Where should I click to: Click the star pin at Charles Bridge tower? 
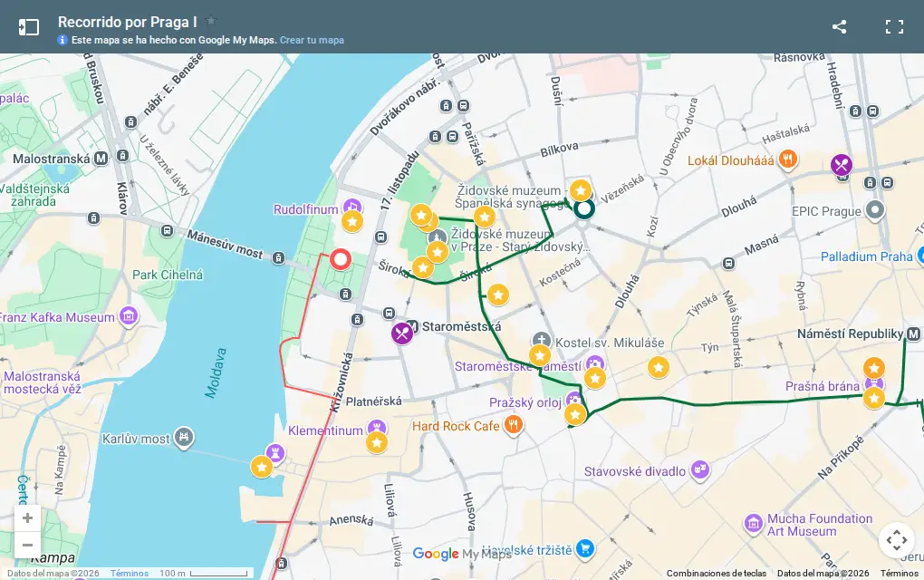click(262, 467)
